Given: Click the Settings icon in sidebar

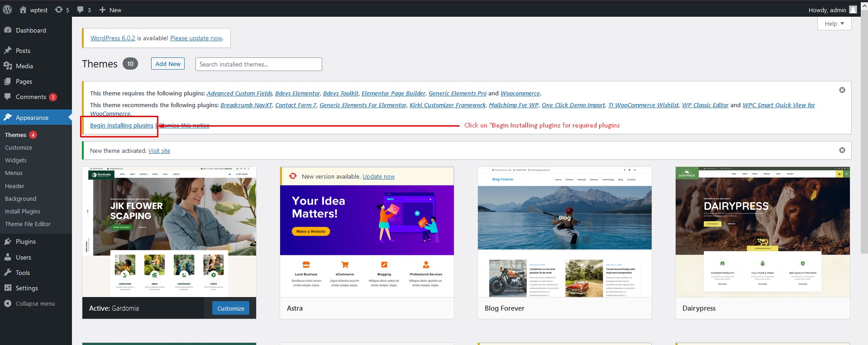Looking at the screenshot, I should pyautogui.click(x=8, y=288).
